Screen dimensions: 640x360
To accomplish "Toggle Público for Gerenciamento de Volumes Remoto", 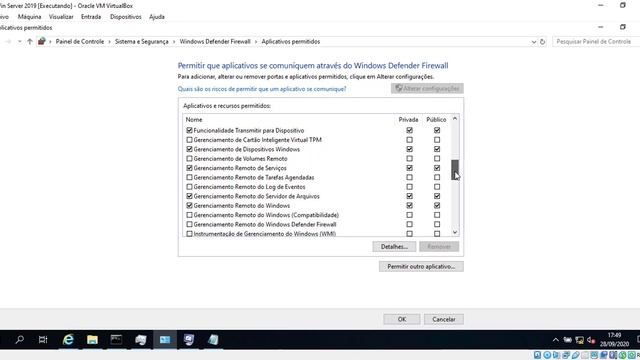I will (437, 158).
